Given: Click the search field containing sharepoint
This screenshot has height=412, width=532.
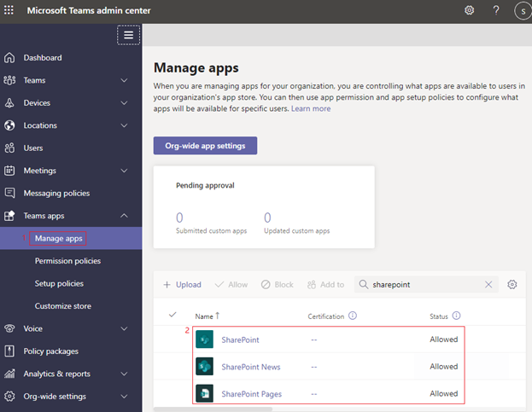Looking at the screenshot, I should click(426, 284).
